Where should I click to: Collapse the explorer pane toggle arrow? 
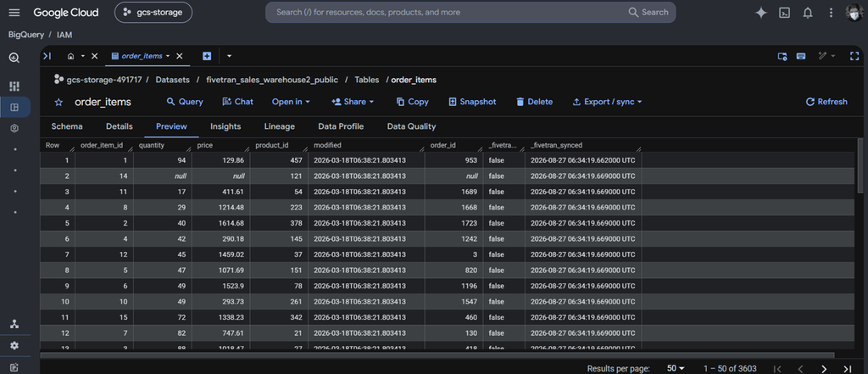pos(47,56)
